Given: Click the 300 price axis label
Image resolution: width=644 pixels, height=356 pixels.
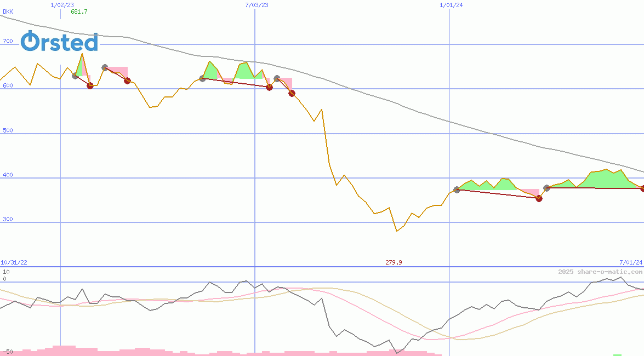Looking at the screenshot, I should point(8,219).
